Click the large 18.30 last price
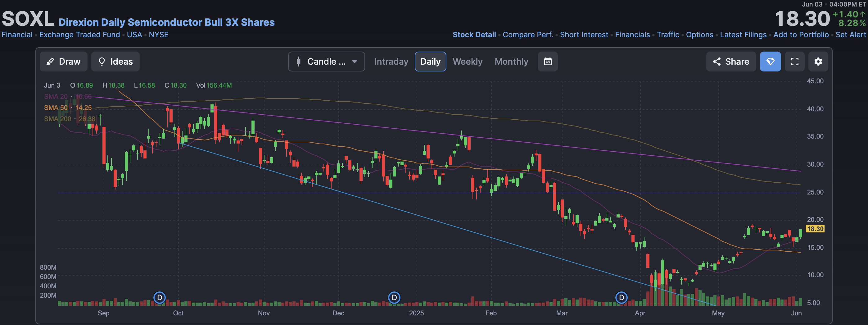This screenshot has width=868, height=325. coord(802,19)
